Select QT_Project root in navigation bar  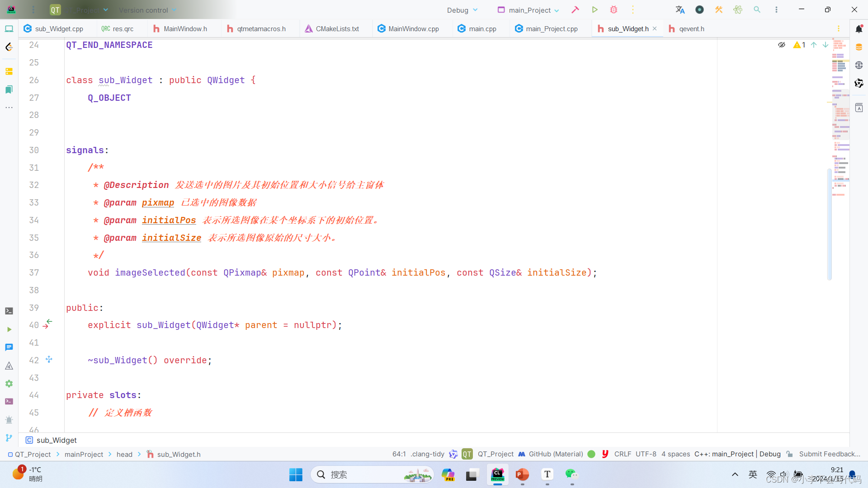pyautogui.click(x=29, y=454)
